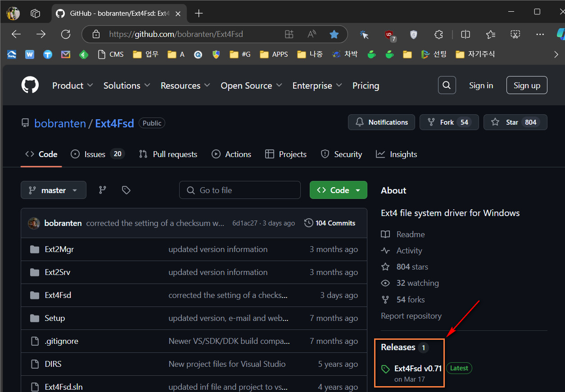
Task: Open the Extensions puzzle icon
Action: (x=438, y=34)
